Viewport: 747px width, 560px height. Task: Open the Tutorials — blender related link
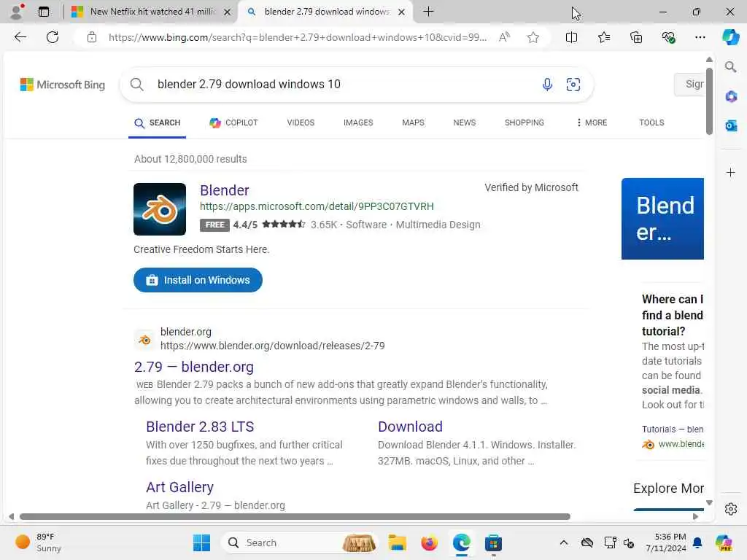click(x=672, y=429)
